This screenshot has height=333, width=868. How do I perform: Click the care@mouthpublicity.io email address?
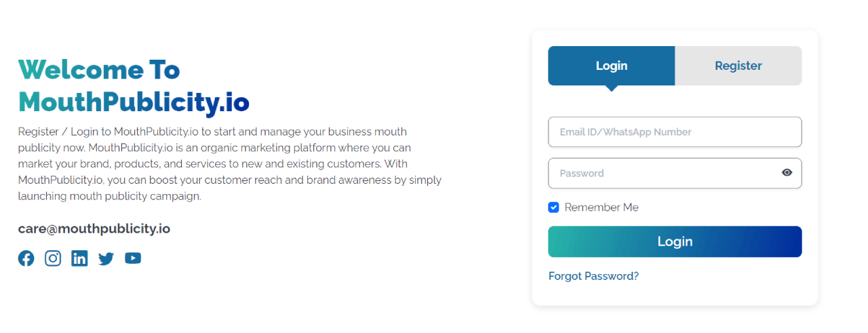pos(94,229)
